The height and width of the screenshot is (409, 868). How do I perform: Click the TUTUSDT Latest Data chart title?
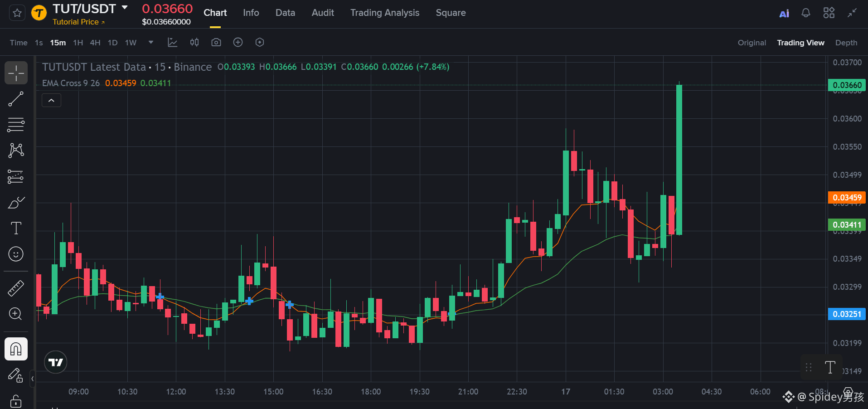pos(94,67)
